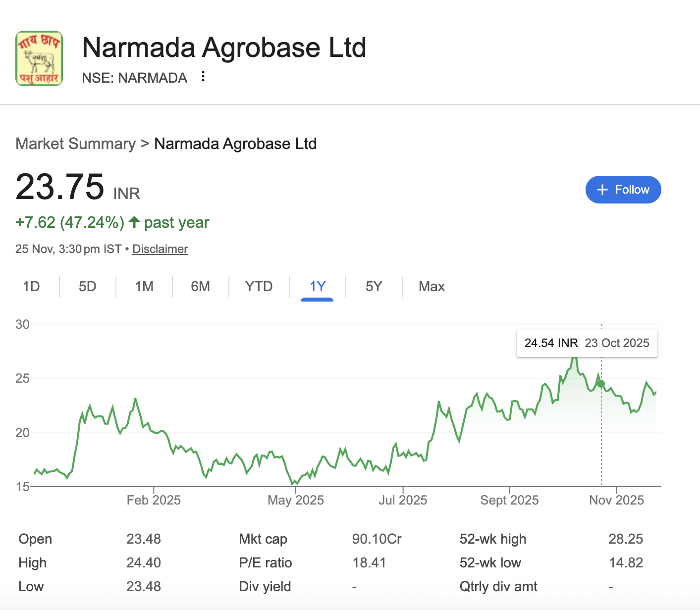Show the 1M chart range
700x610 pixels.
(144, 287)
